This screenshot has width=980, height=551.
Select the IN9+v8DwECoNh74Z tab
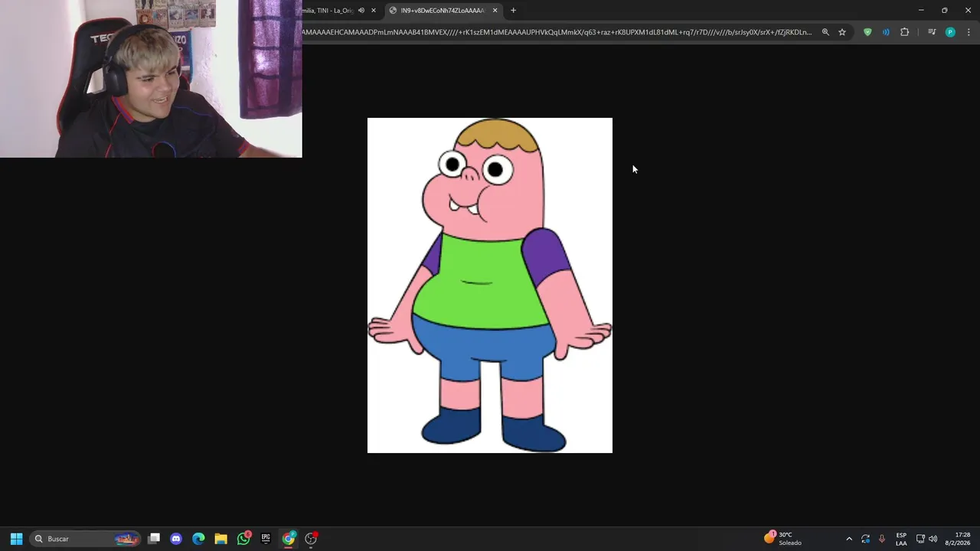pos(444,11)
